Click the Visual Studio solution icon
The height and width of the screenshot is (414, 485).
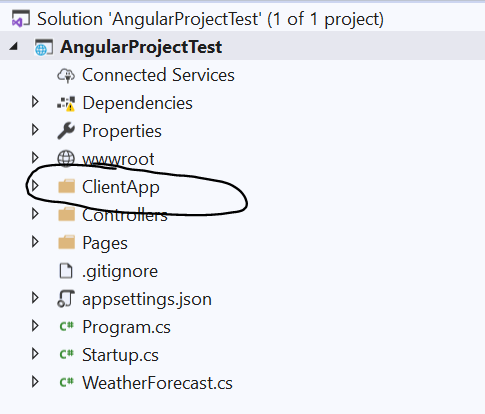[20, 19]
